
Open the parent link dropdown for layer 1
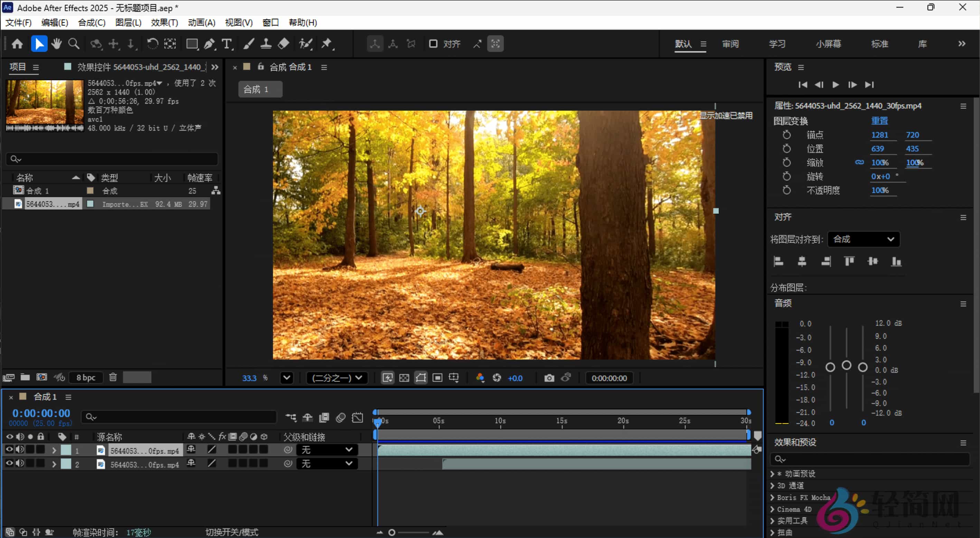(327, 450)
